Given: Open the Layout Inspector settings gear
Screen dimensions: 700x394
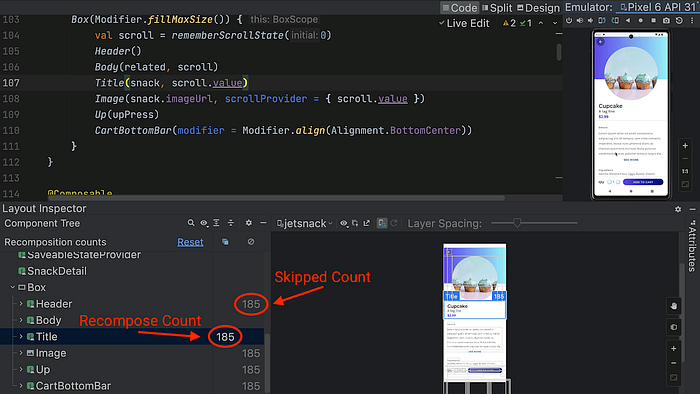Looking at the screenshot, I should [678, 209].
